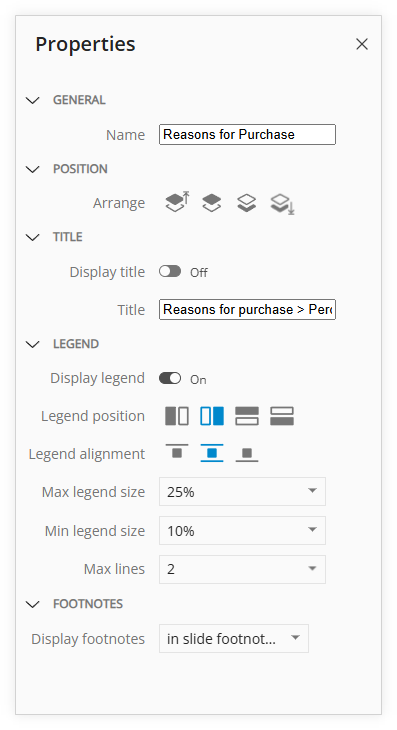397x730 pixels.
Task: Click the Name input field
Action: (x=247, y=135)
